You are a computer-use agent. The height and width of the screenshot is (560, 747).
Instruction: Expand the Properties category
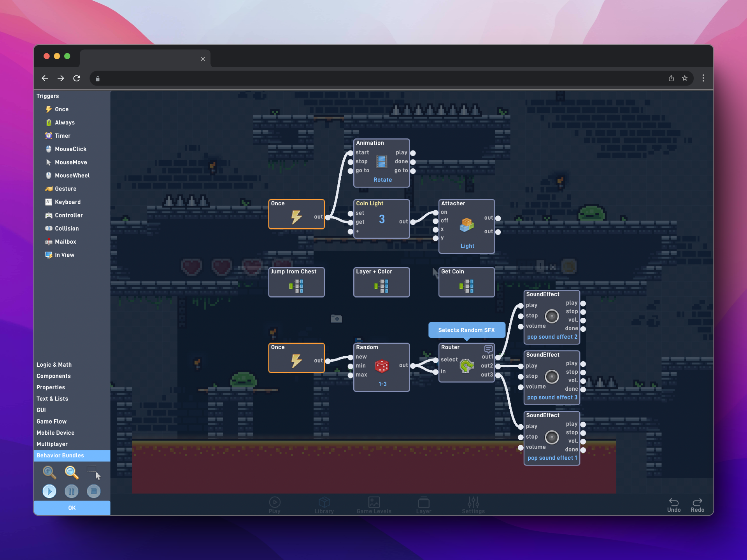[51, 387]
